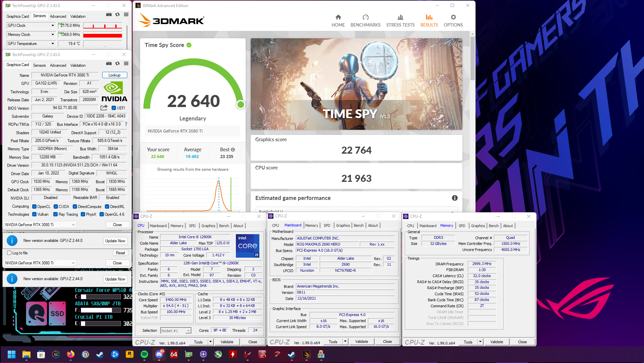Open Discord from the taskbar
Screen dimensions: 644x363
(x=159, y=354)
